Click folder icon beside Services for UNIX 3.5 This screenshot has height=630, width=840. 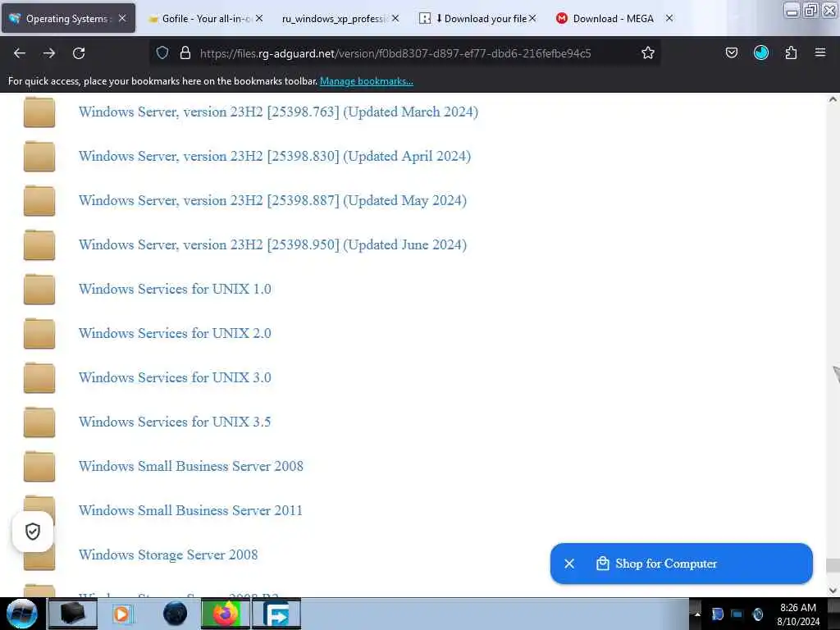click(x=39, y=422)
